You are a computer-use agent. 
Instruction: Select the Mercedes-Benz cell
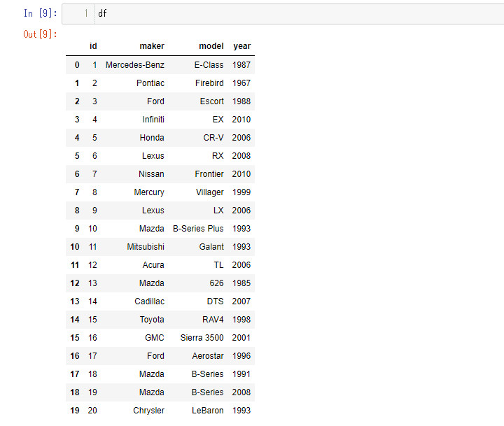[135, 65]
